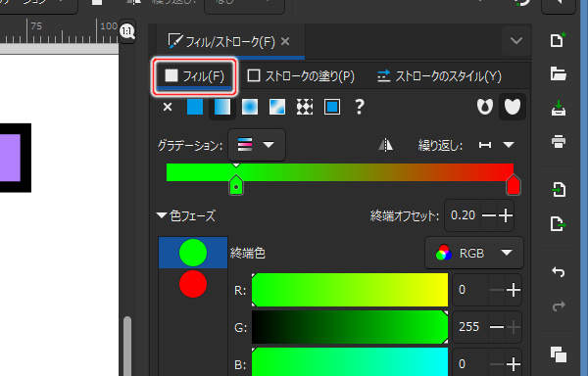Image resolution: width=588 pixels, height=376 pixels.
Task: Select nonzero fill rule solid heart icon
Action: coord(513,107)
